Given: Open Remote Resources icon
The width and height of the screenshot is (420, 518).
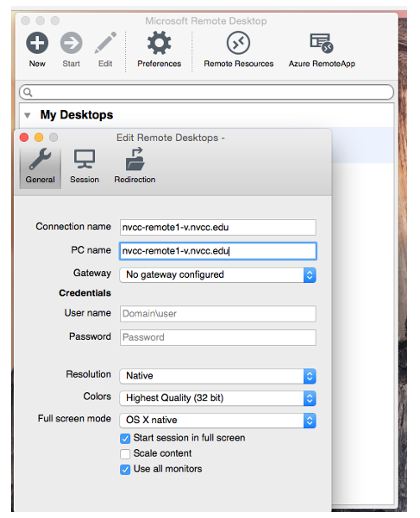Looking at the screenshot, I should tap(238, 43).
